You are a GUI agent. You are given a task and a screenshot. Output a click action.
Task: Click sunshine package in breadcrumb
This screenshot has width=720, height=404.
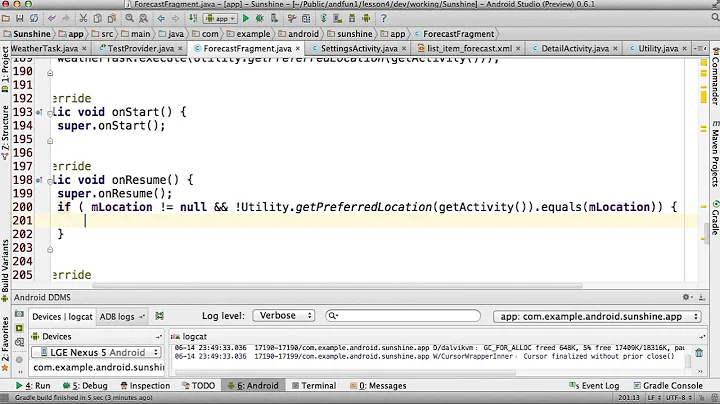350,34
